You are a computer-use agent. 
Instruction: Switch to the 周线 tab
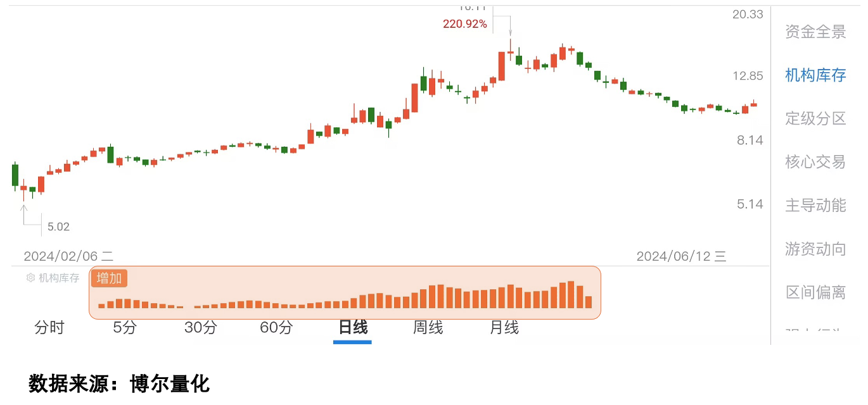[428, 328]
